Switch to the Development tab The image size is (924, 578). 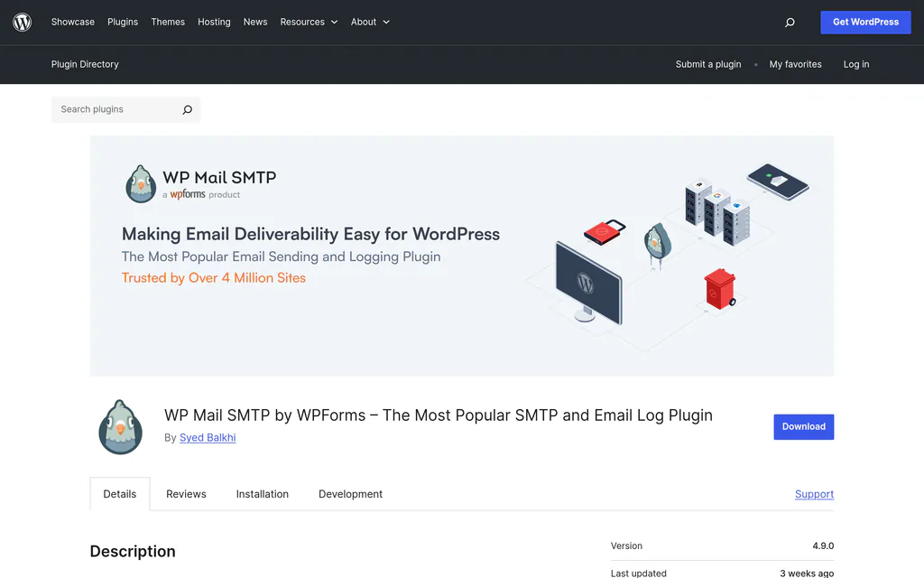click(x=351, y=494)
